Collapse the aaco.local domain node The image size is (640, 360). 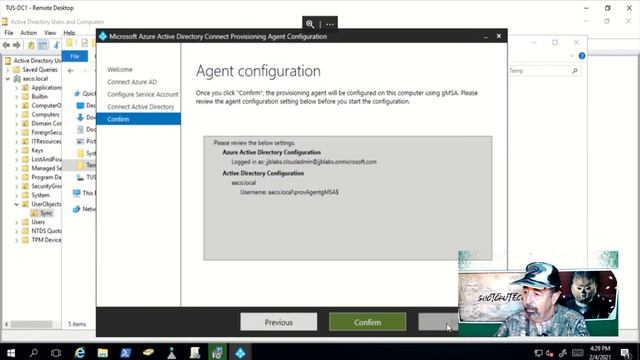coord(7,79)
